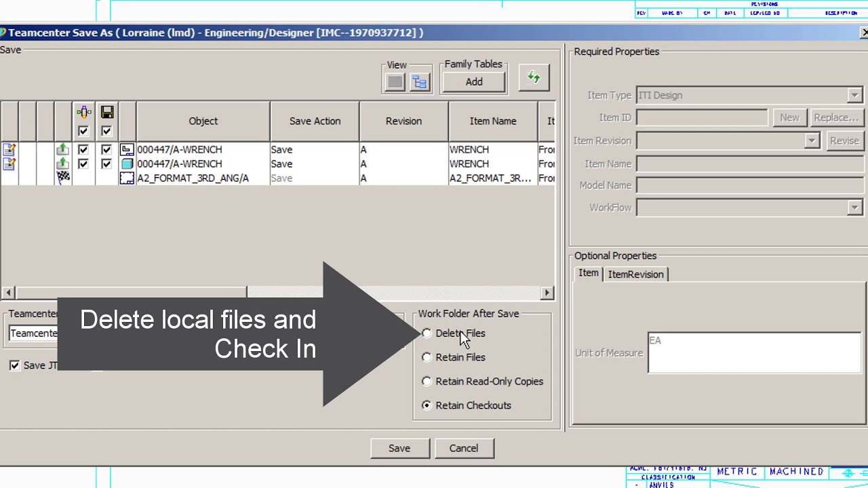This screenshot has width=868, height=488.
Task: Select the Retain Files radio option
Action: coord(427,357)
